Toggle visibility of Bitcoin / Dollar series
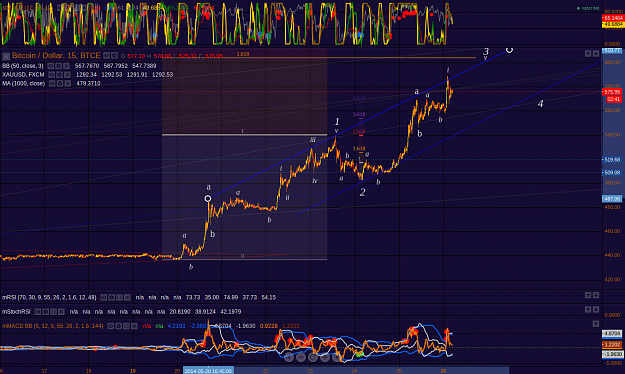Screen dimensions: 625x374 [106, 56]
